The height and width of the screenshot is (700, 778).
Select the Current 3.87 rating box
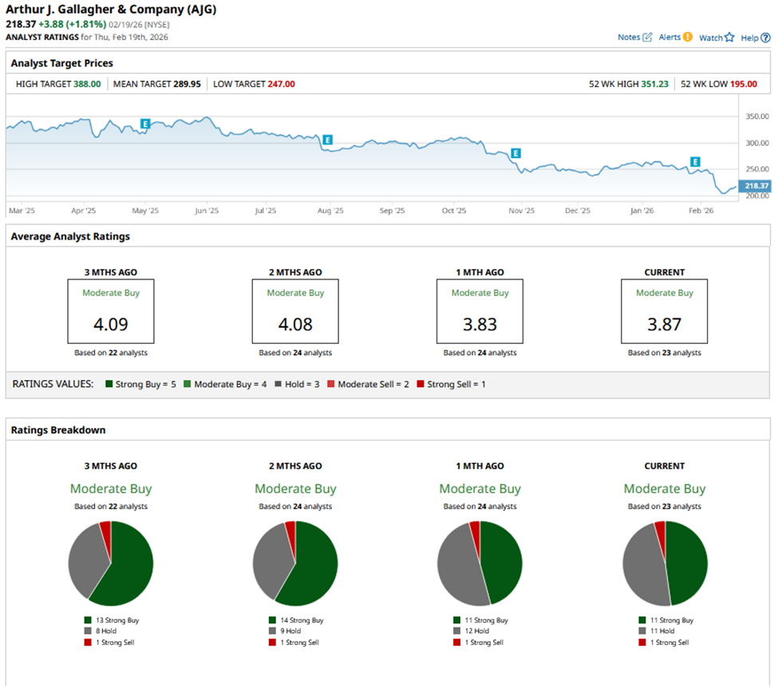click(x=664, y=311)
